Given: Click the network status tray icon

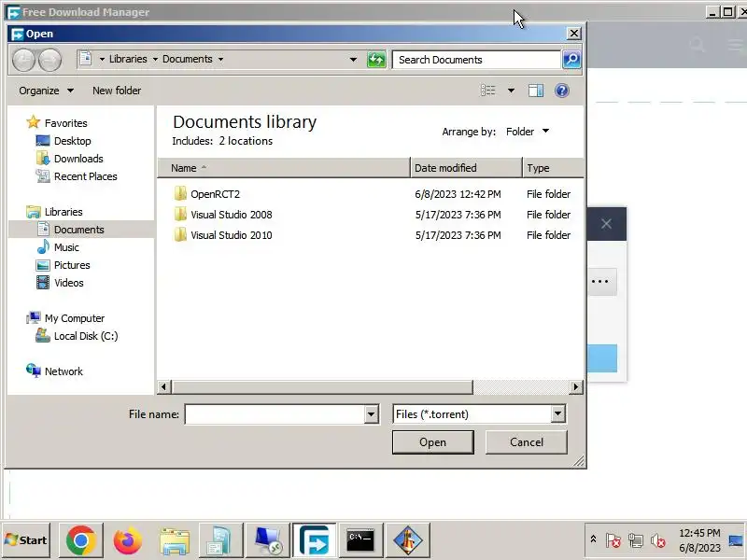Looking at the screenshot, I should [x=636, y=540].
